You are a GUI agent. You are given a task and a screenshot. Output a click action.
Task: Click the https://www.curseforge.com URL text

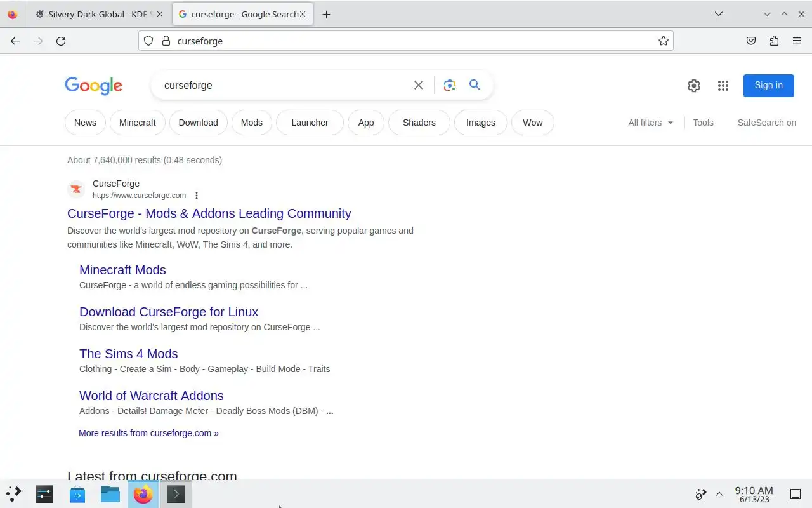coord(139,196)
